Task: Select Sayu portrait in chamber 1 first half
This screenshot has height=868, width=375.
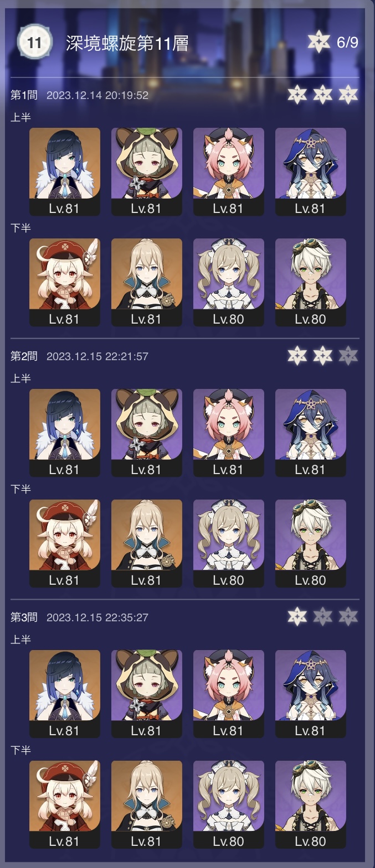Action: point(147,172)
